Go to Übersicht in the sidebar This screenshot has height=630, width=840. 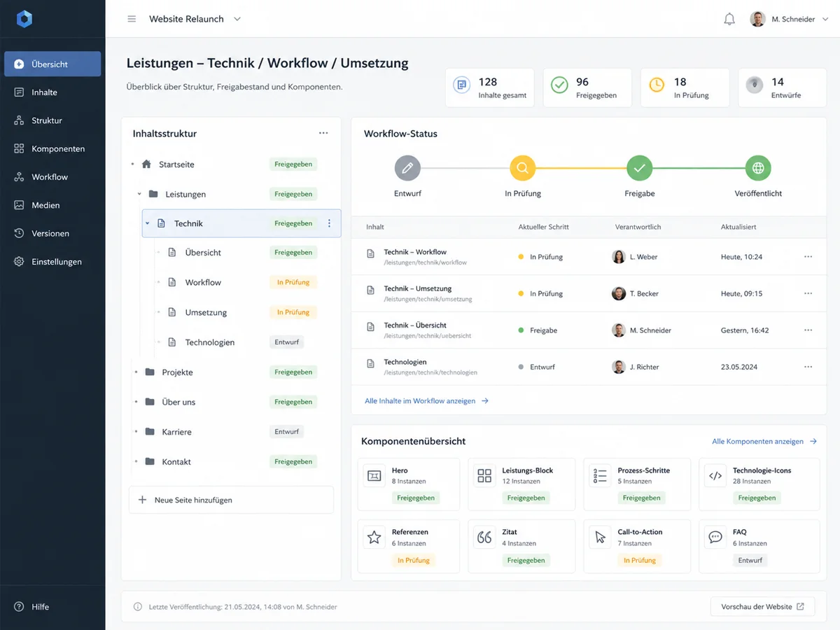tap(52, 64)
